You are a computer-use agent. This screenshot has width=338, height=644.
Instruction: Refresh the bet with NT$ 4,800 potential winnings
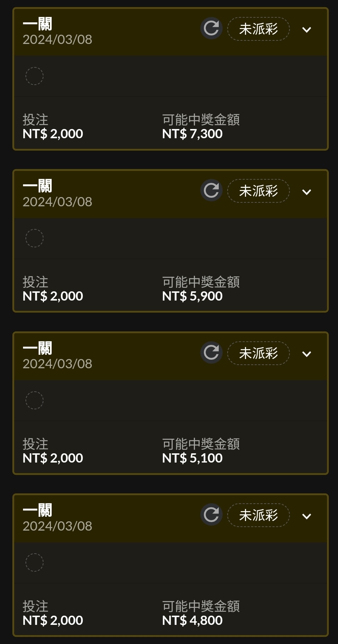point(211,515)
